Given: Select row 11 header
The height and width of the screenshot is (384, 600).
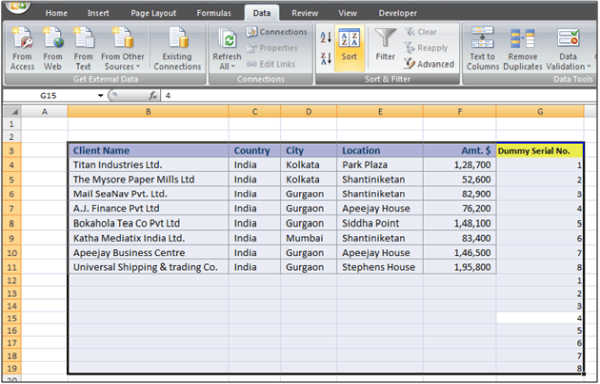Looking at the screenshot, I should (12, 267).
